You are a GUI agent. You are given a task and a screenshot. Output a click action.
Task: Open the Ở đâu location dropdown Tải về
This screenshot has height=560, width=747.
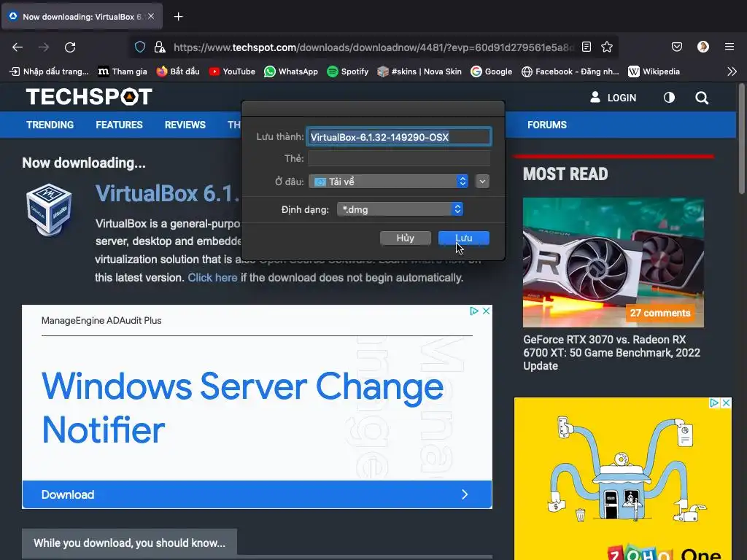click(x=388, y=182)
